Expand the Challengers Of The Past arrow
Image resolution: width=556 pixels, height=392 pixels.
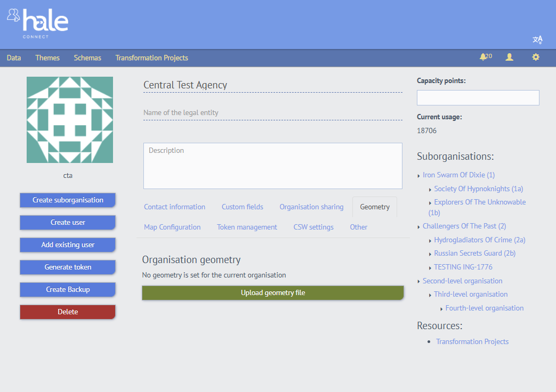tap(418, 227)
